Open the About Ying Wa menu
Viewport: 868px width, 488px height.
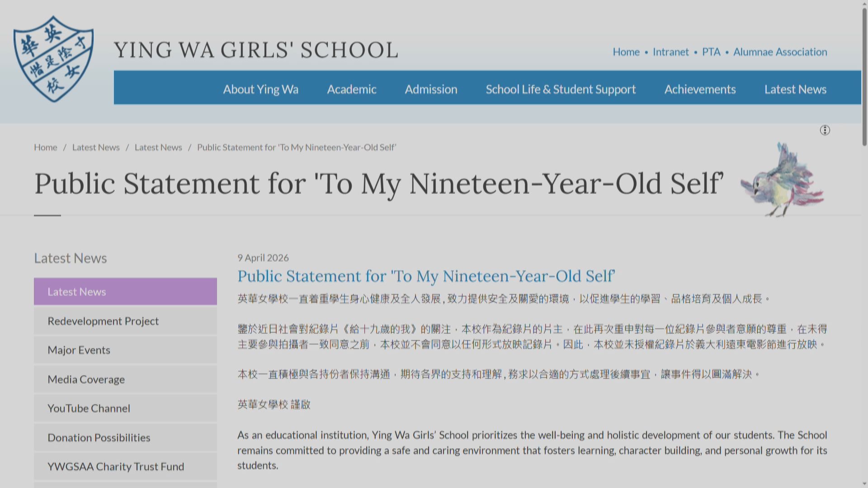coord(260,89)
